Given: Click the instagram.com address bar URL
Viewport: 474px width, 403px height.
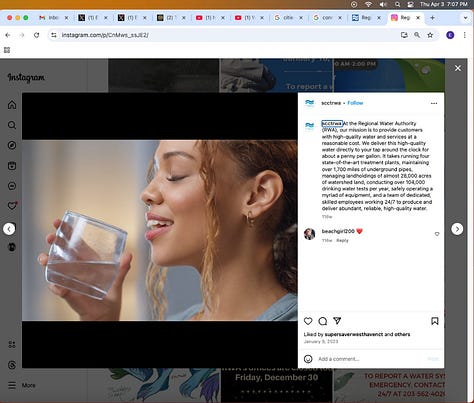Looking at the screenshot, I should tap(105, 35).
